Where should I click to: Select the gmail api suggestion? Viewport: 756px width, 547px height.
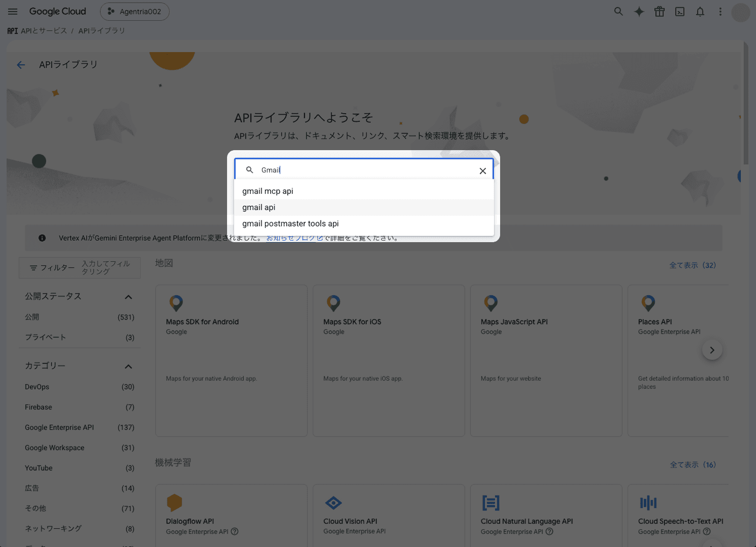pos(364,207)
